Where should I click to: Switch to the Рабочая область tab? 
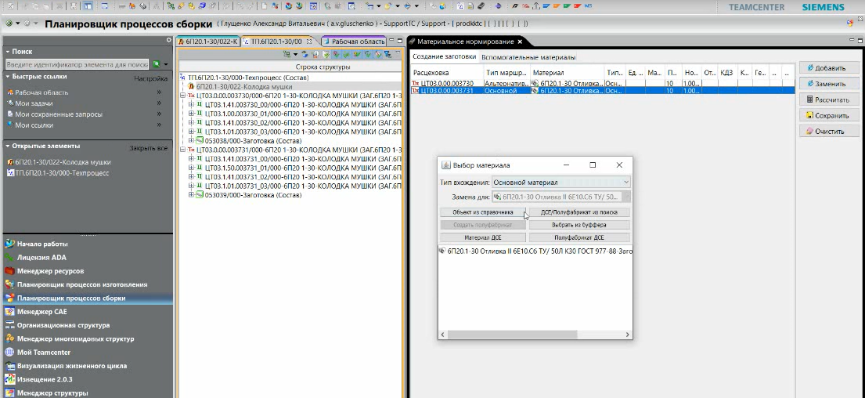tap(354, 41)
